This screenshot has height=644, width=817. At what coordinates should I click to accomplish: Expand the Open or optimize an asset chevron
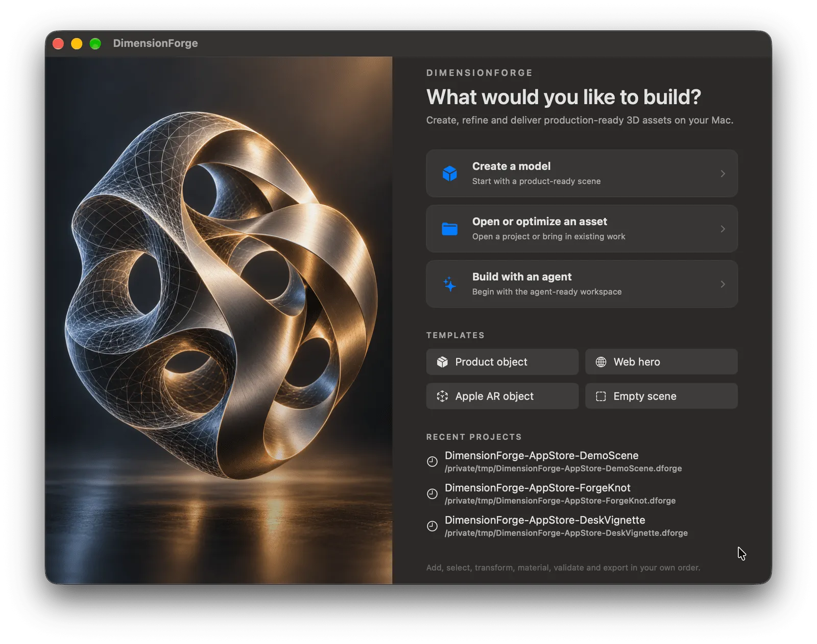click(723, 229)
